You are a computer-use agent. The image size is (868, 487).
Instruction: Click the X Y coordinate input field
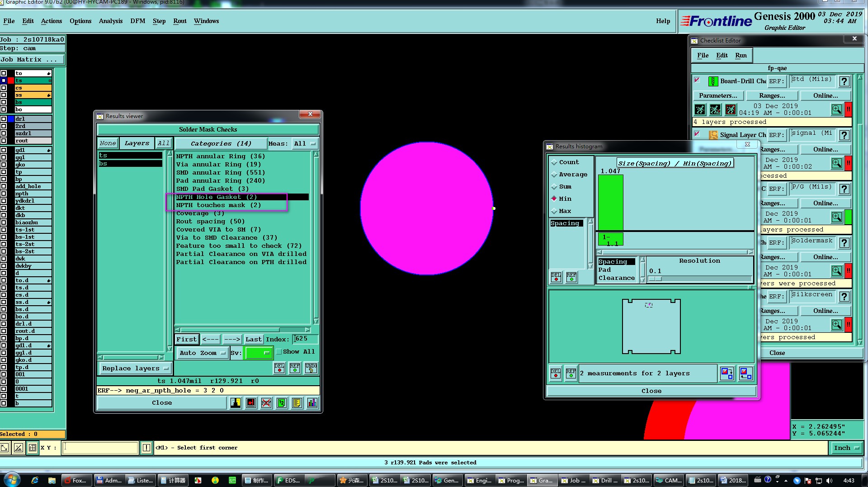100,448
